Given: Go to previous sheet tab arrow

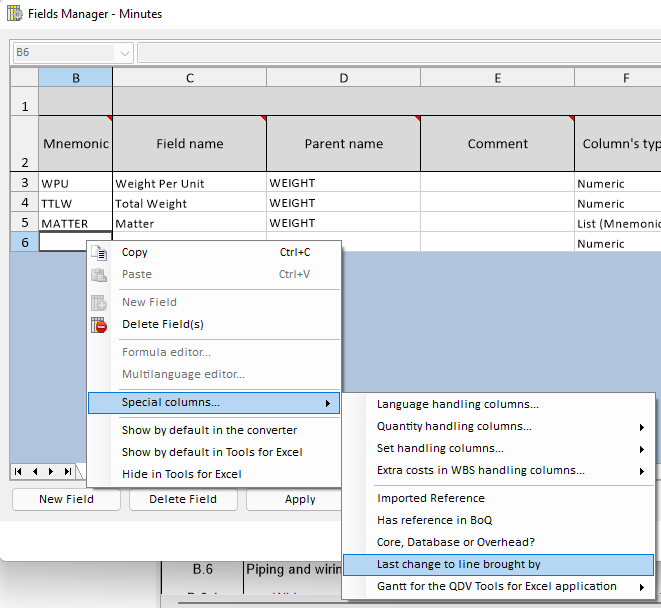Looking at the screenshot, I should pyautogui.click(x=36, y=471).
